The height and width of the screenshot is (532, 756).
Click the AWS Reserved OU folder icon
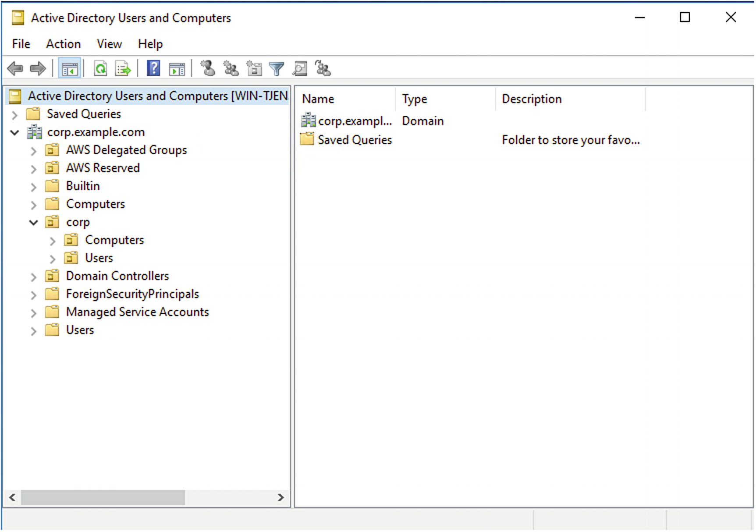tap(52, 168)
